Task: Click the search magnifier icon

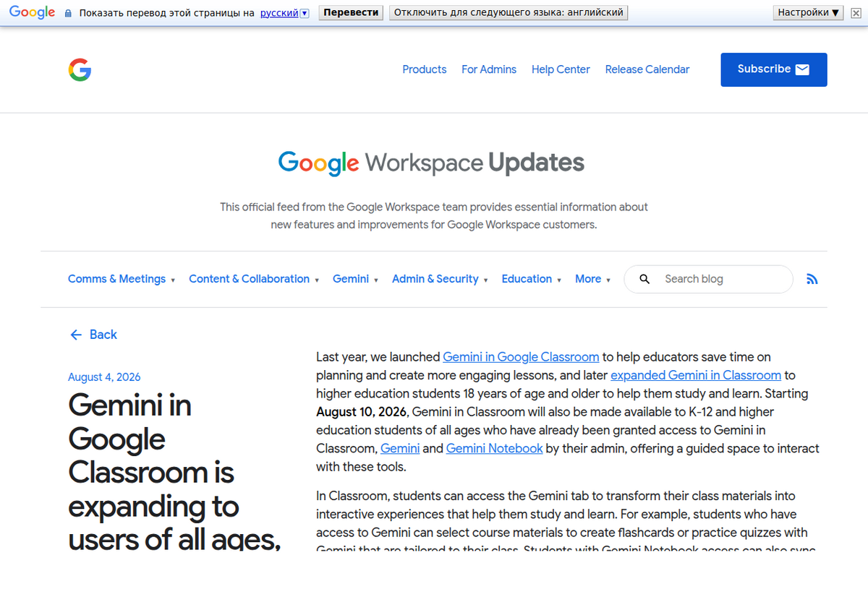Action: pos(644,279)
